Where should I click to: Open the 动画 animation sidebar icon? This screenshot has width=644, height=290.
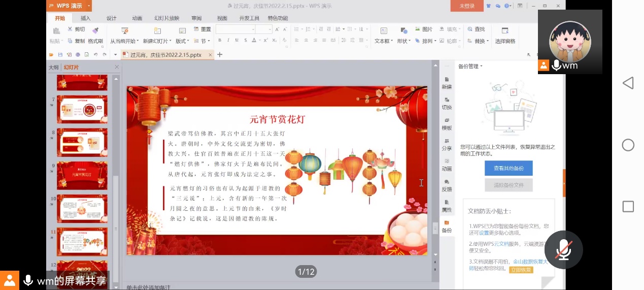point(447,165)
